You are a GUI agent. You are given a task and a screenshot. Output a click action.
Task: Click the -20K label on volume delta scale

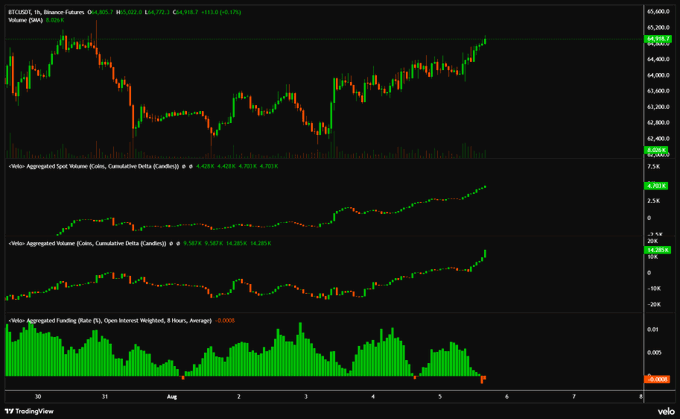[654, 304]
